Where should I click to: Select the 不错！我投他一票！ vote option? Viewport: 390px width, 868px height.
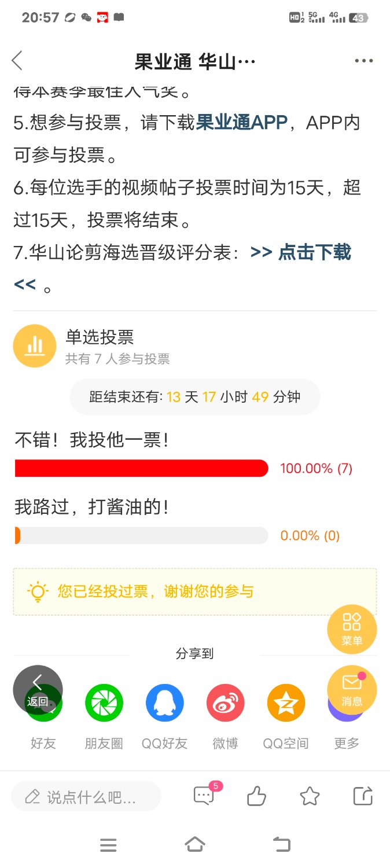point(92,440)
